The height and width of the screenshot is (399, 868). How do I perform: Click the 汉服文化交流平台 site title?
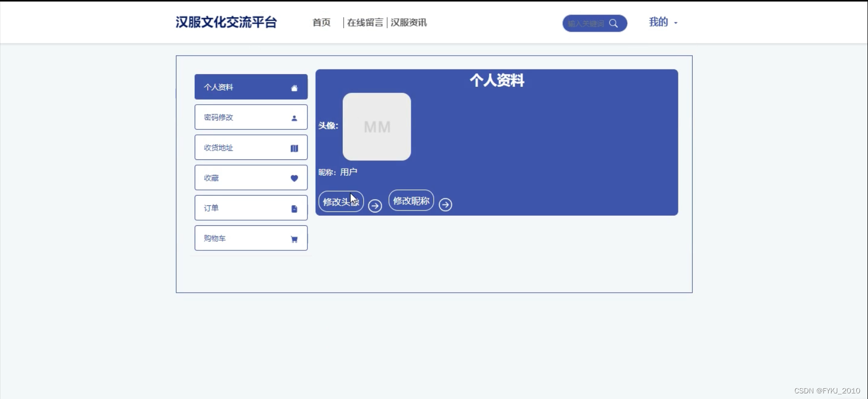226,22
